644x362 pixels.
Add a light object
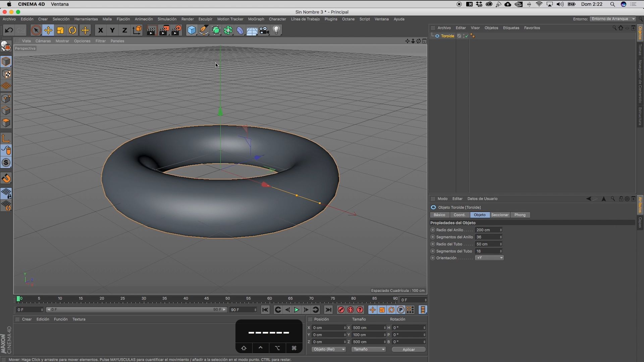click(276, 30)
